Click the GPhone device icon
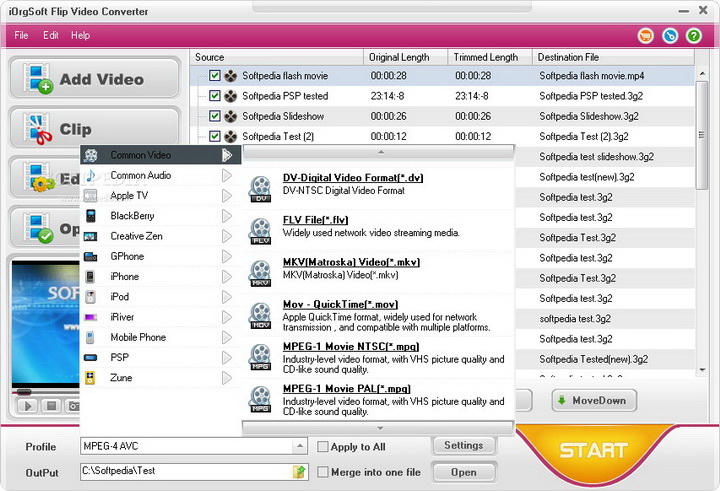The image size is (720, 491). [x=90, y=257]
